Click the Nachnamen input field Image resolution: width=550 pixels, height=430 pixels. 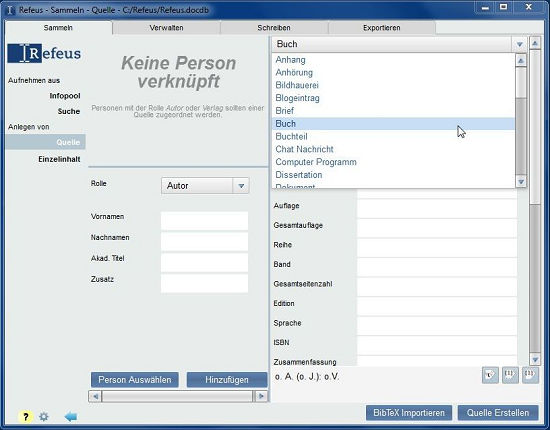(204, 242)
